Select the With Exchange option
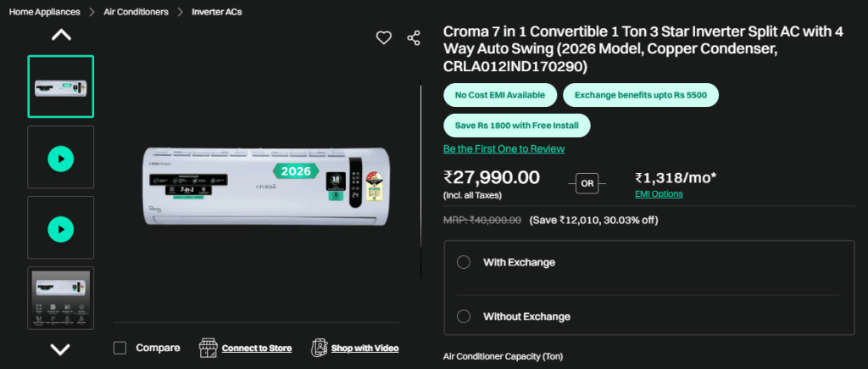 tap(464, 262)
